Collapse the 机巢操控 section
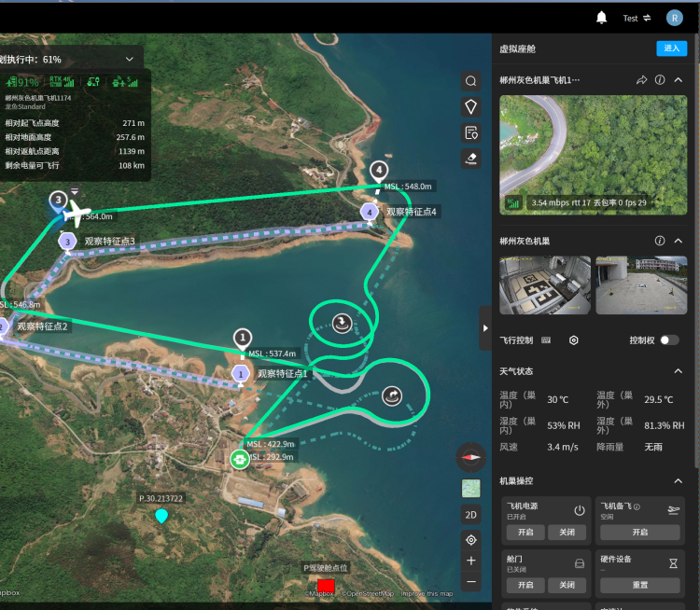 coord(679,480)
